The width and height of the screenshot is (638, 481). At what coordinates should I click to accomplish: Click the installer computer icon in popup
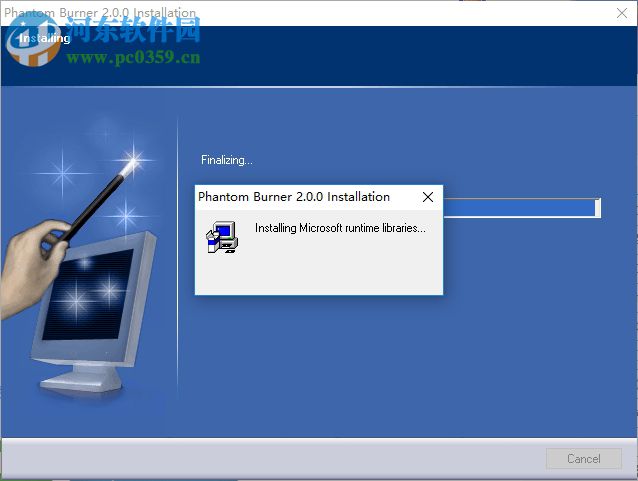(222, 237)
